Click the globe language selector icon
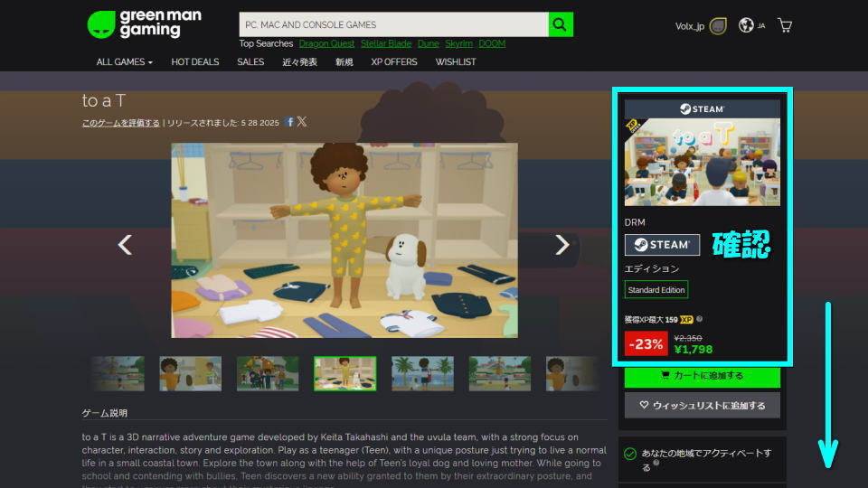The width and height of the screenshot is (868, 488). tap(746, 25)
